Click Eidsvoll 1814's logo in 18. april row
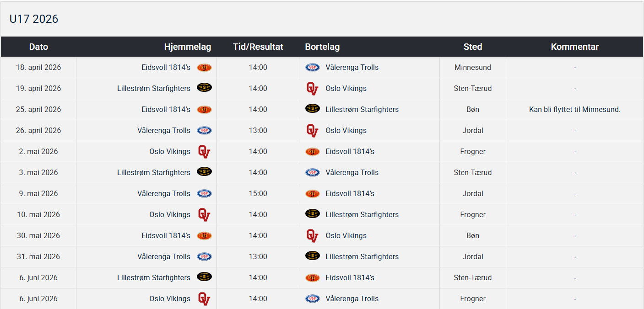 coord(204,68)
